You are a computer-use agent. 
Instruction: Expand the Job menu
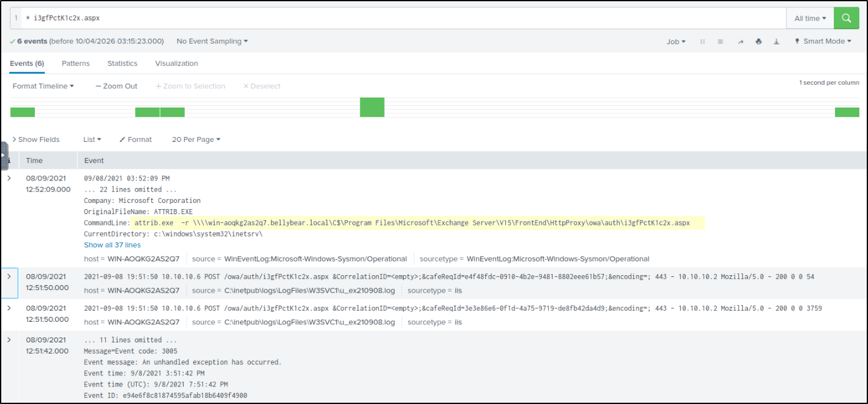(676, 42)
